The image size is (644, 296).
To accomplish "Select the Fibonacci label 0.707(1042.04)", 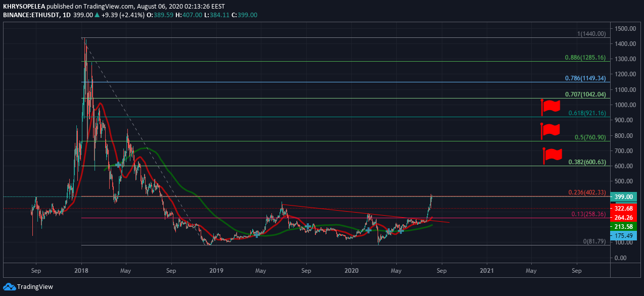I will tap(585, 94).
